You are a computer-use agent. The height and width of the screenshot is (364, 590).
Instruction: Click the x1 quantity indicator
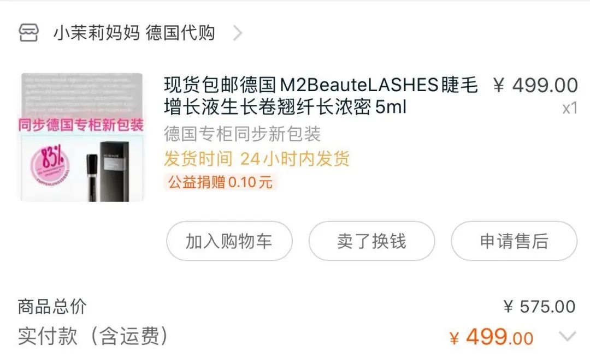(570, 108)
